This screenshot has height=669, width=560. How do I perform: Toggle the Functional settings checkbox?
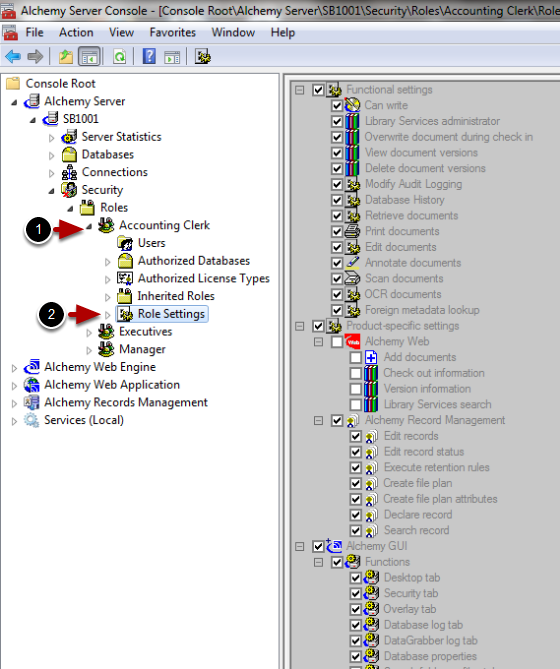[x=318, y=90]
